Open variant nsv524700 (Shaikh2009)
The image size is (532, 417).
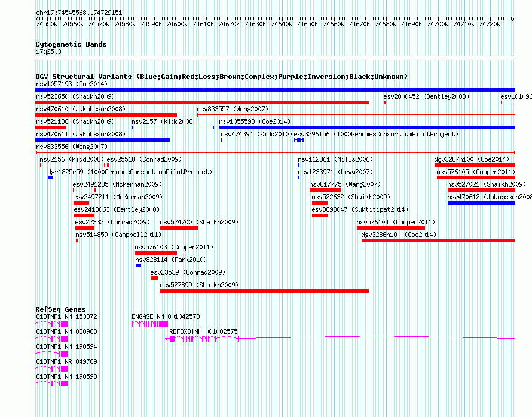click(x=199, y=222)
